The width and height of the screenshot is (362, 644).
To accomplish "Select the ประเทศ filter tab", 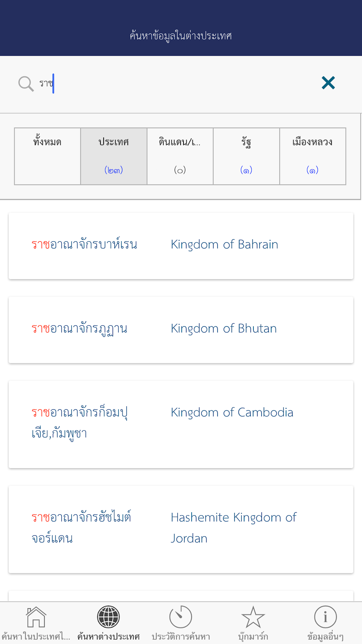I will (114, 156).
